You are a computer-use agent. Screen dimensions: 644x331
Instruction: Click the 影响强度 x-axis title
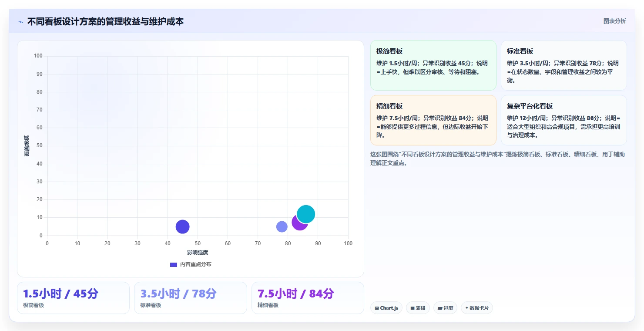(198, 253)
